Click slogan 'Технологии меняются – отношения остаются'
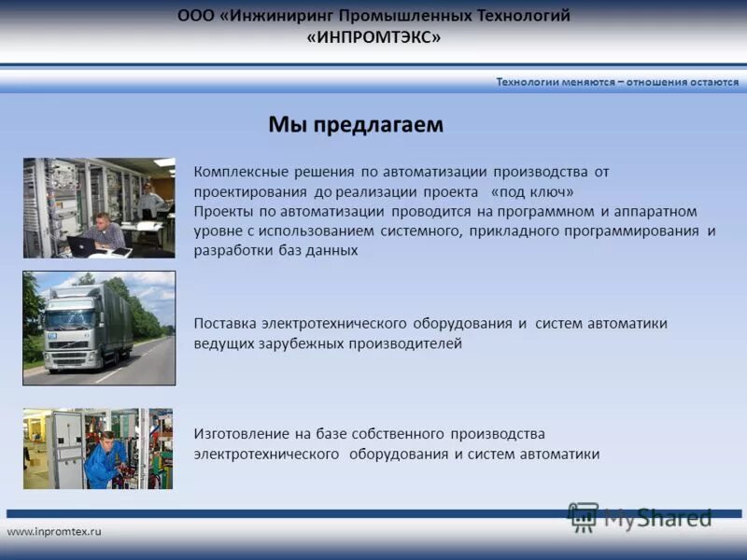The width and height of the screenshot is (747, 560). pos(617,82)
